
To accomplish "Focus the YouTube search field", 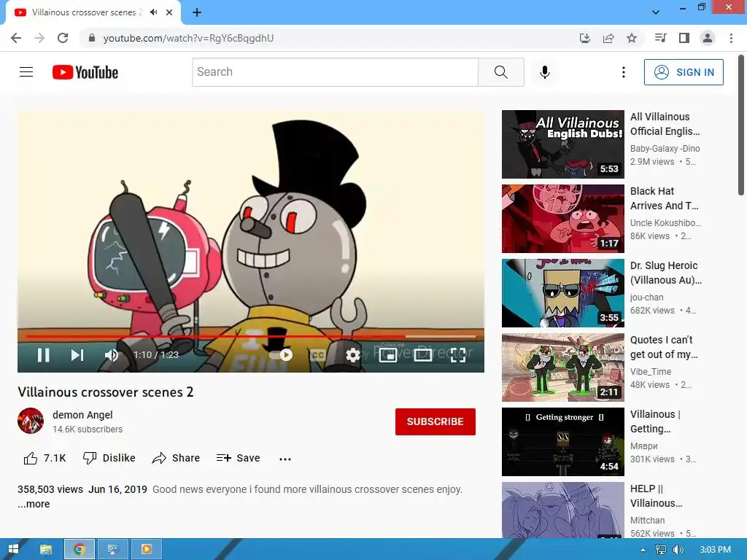I will point(335,72).
